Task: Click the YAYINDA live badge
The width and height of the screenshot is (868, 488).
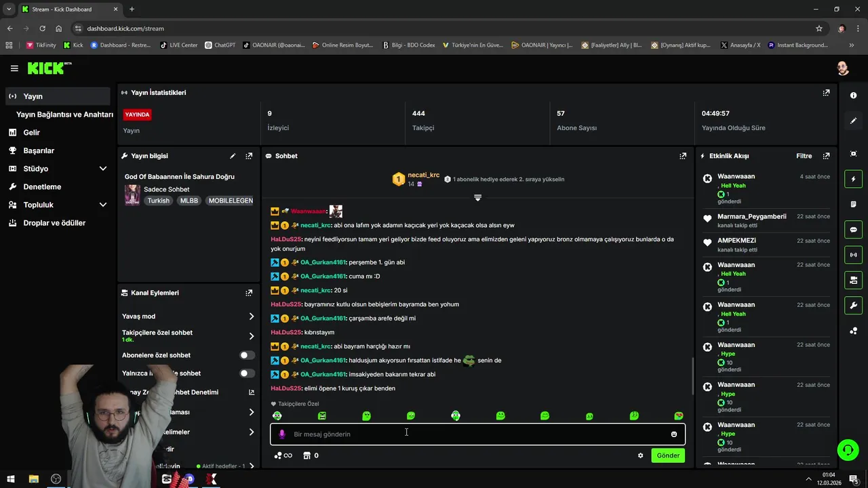Action: (137, 115)
